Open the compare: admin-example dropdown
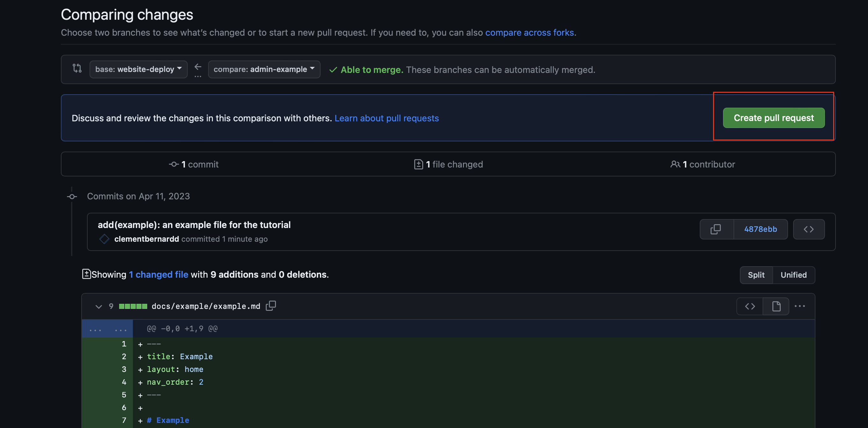The image size is (868, 428). (264, 69)
